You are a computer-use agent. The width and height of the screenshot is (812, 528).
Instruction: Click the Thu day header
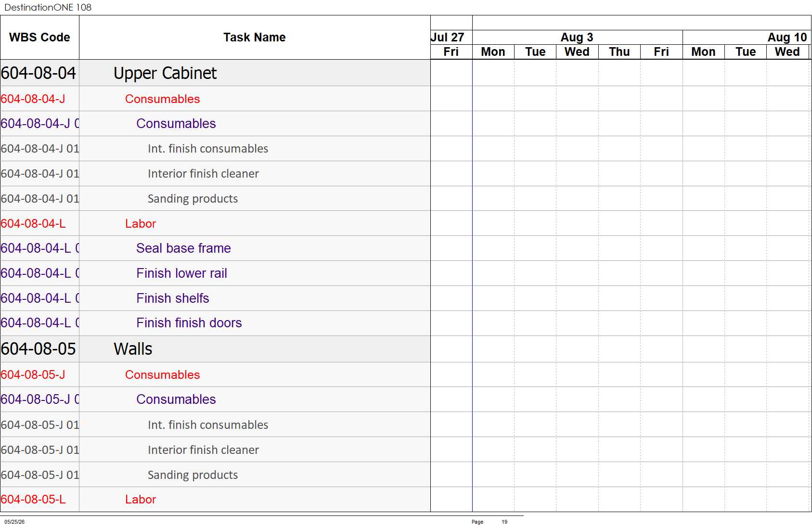click(x=619, y=52)
